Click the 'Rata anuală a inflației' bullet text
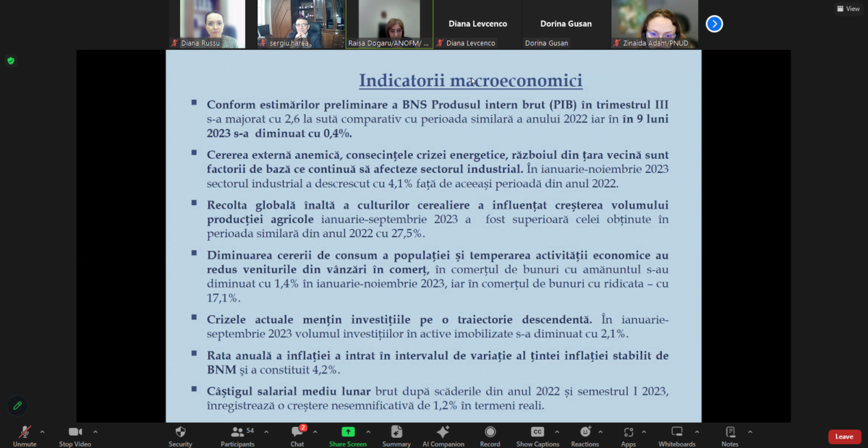This screenshot has width=868, height=448. pyautogui.click(x=437, y=363)
